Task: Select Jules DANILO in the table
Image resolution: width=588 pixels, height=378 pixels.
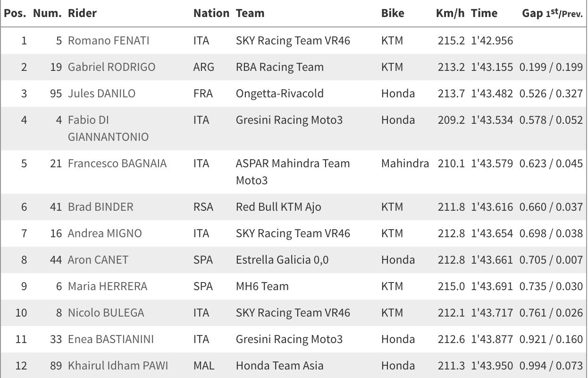Action: pyautogui.click(x=101, y=94)
